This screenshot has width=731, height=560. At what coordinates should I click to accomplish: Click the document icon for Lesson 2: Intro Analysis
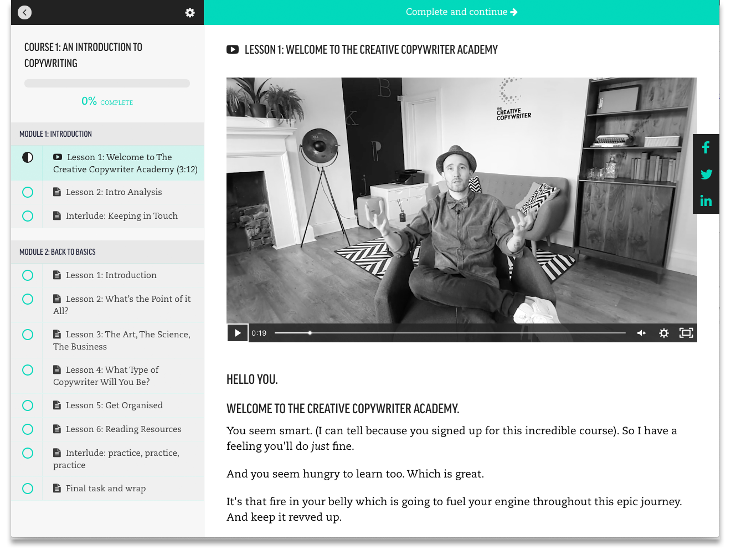[x=57, y=192]
